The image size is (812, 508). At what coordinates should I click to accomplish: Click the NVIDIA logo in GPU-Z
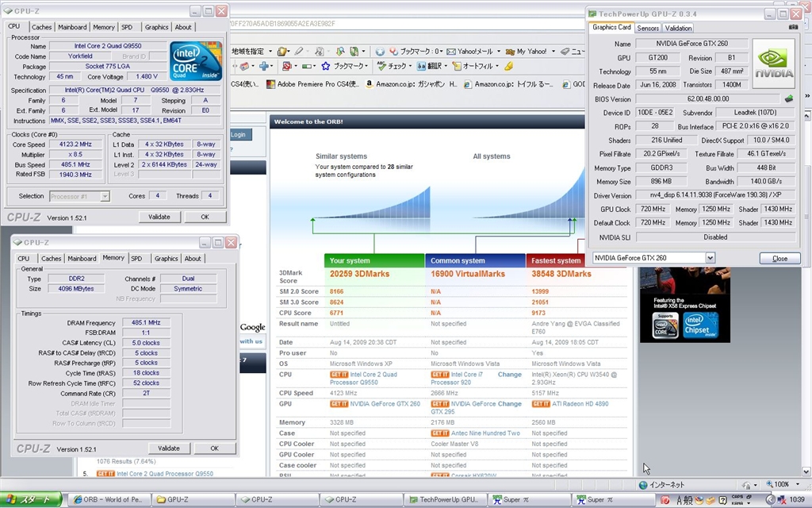coord(774,63)
